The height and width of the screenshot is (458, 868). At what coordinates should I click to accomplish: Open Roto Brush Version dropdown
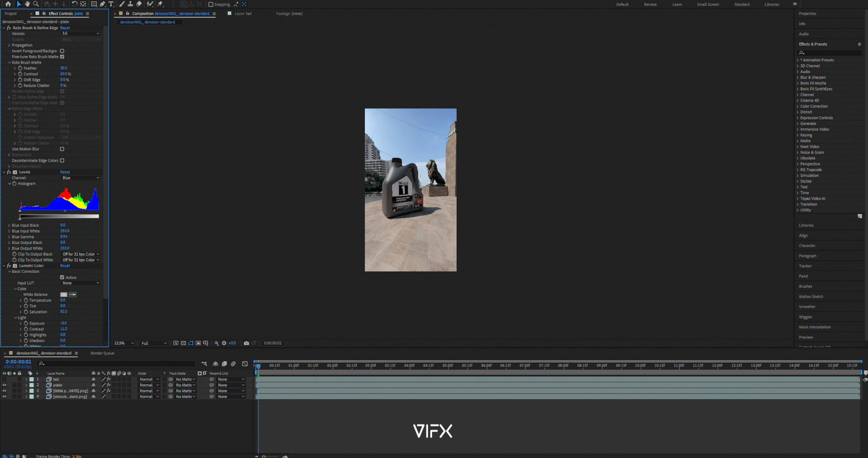80,33
